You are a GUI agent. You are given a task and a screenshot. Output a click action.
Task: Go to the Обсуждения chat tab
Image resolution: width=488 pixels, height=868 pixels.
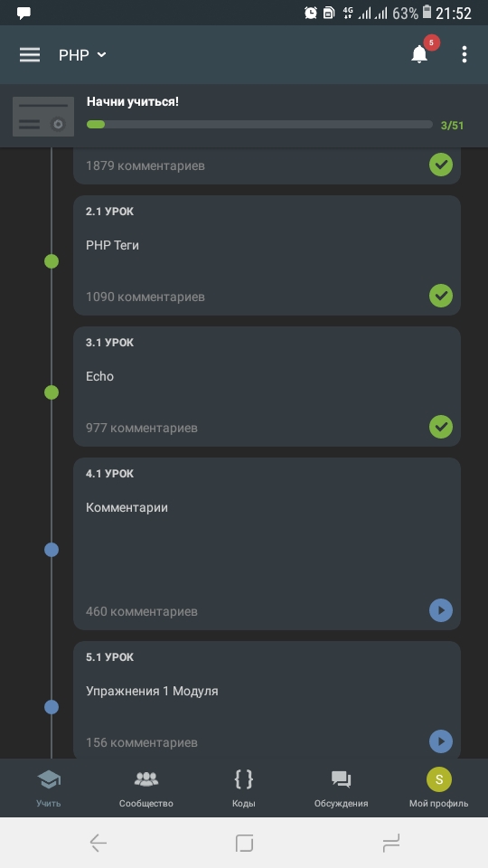(341, 788)
